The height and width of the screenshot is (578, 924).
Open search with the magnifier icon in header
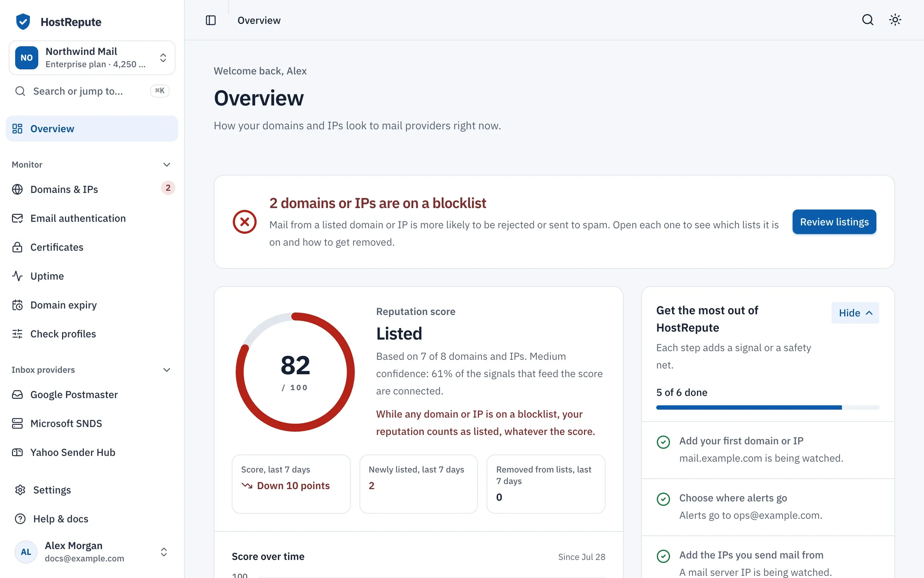[867, 20]
